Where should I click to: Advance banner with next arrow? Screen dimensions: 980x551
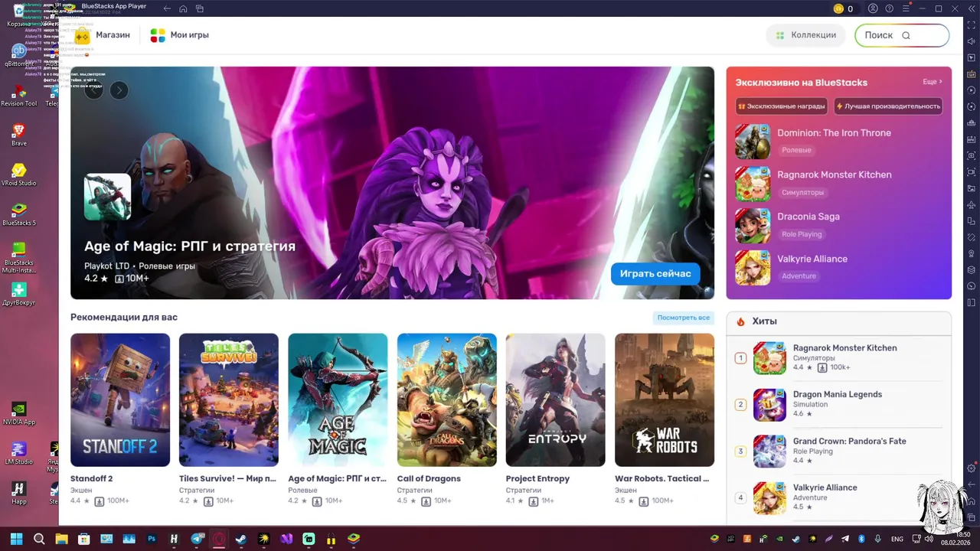[x=119, y=90]
